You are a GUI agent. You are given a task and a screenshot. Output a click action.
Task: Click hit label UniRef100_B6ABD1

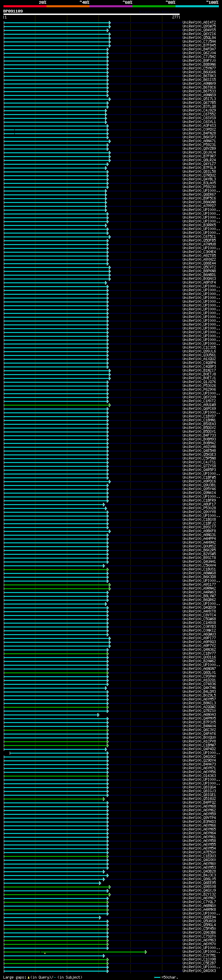[x=199, y=275]
